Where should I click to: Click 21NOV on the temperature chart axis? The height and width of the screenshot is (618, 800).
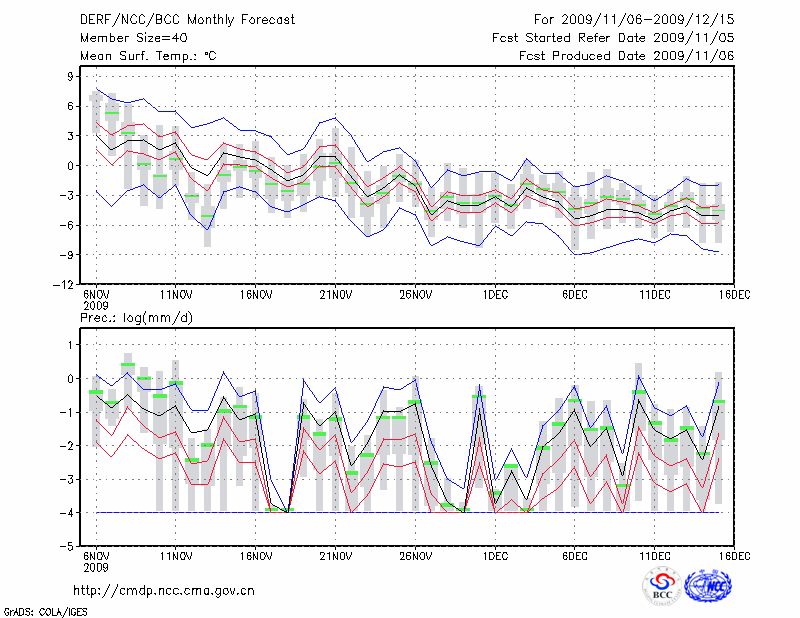click(335, 295)
